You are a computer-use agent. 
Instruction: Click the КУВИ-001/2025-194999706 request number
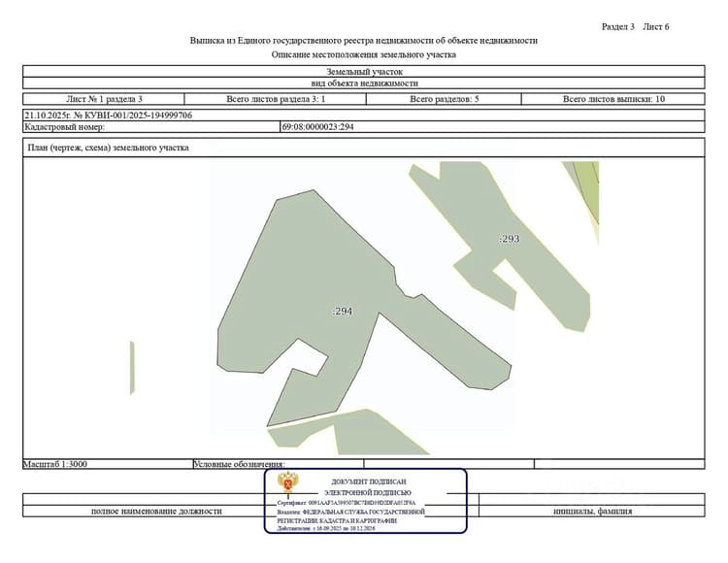[139, 116]
